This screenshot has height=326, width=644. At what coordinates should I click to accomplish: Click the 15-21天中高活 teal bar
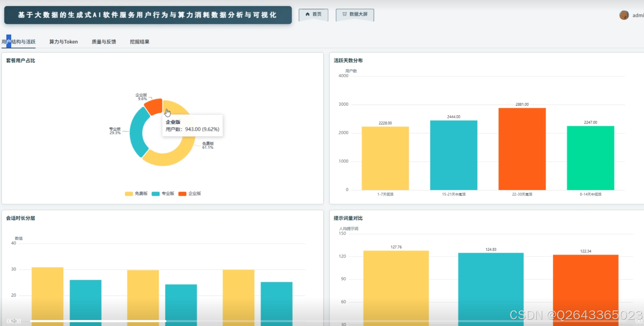[454, 155]
